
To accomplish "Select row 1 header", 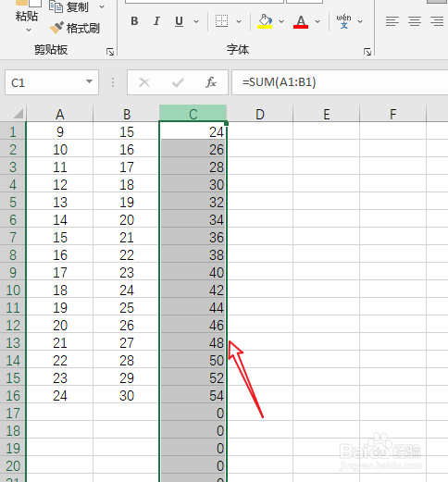I will click(13, 131).
